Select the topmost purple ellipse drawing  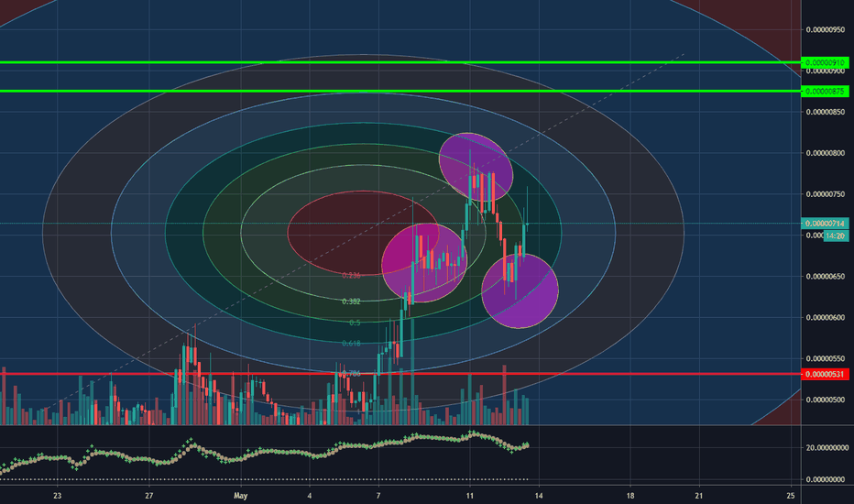[476, 167]
